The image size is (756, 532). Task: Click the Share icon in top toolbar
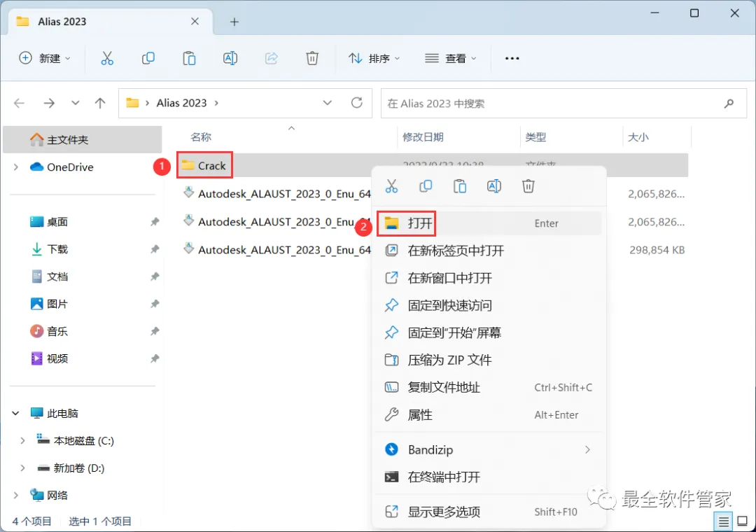pos(272,58)
